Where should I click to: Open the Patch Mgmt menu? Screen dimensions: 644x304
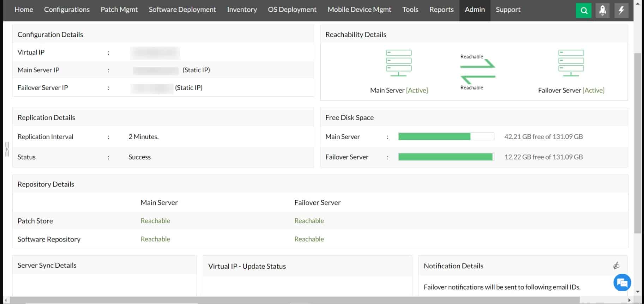tap(119, 10)
